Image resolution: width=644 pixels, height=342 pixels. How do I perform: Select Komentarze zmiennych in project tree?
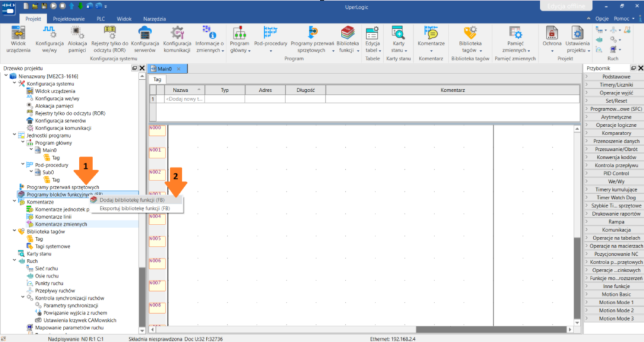point(61,224)
